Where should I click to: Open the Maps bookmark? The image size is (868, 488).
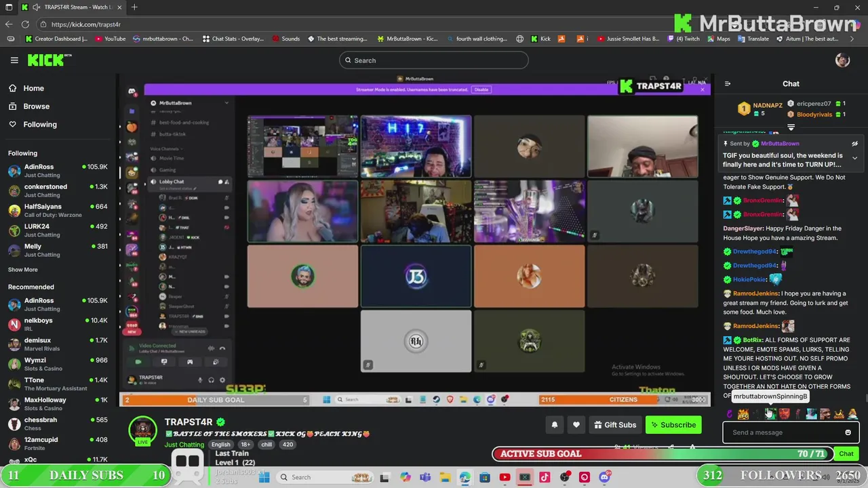(718, 39)
